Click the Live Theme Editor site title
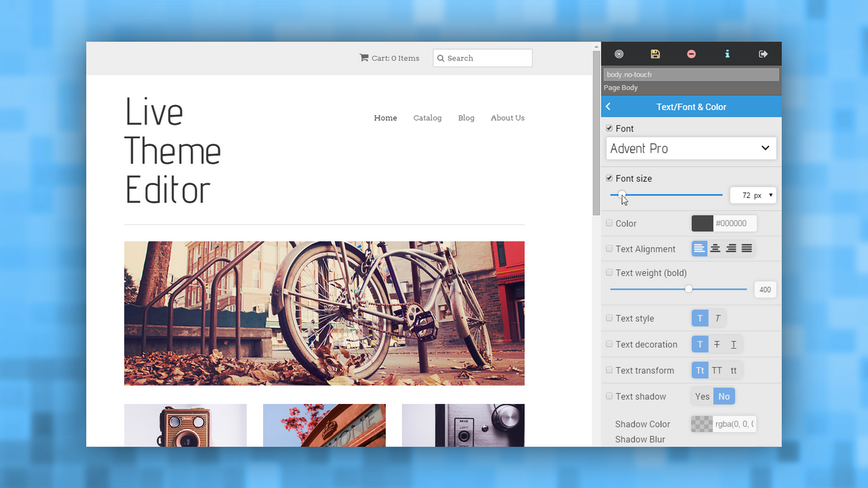This screenshot has width=868, height=488. click(x=173, y=151)
